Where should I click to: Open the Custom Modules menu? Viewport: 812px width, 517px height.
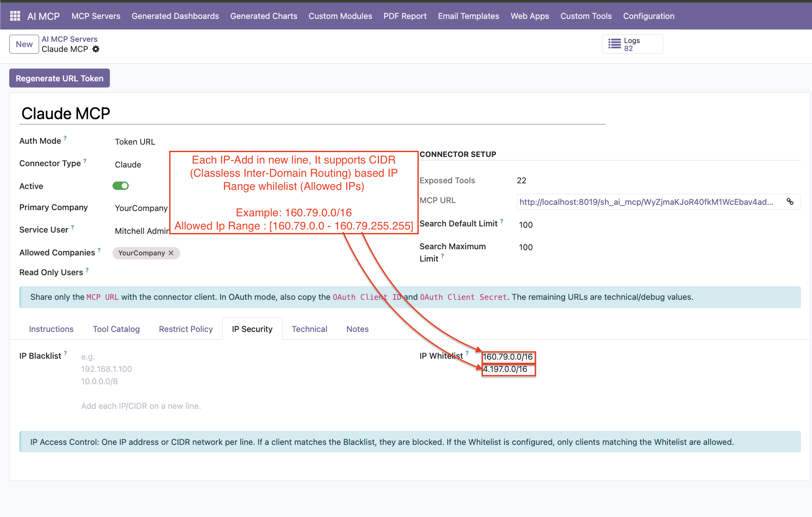coord(340,16)
